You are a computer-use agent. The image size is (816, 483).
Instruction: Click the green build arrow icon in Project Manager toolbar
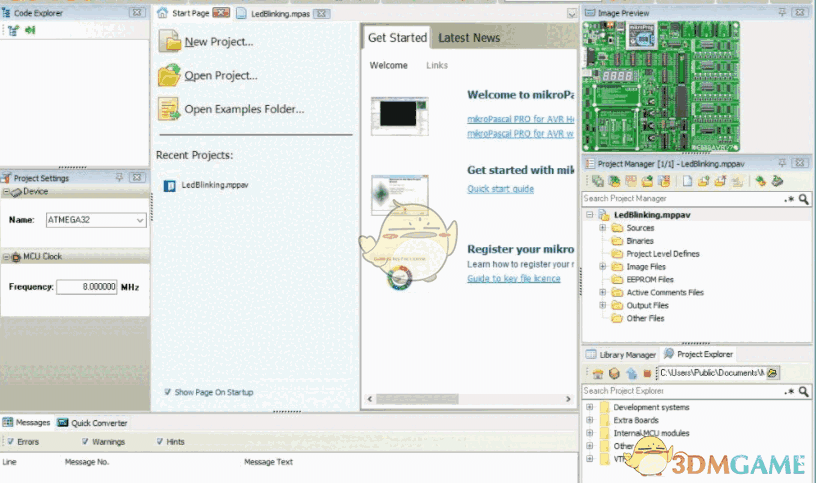point(760,181)
